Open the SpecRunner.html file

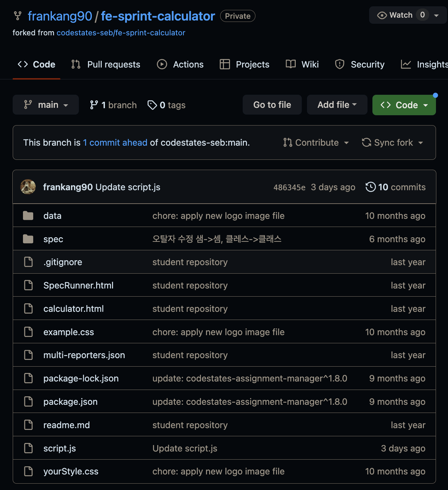pyautogui.click(x=78, y=285)
